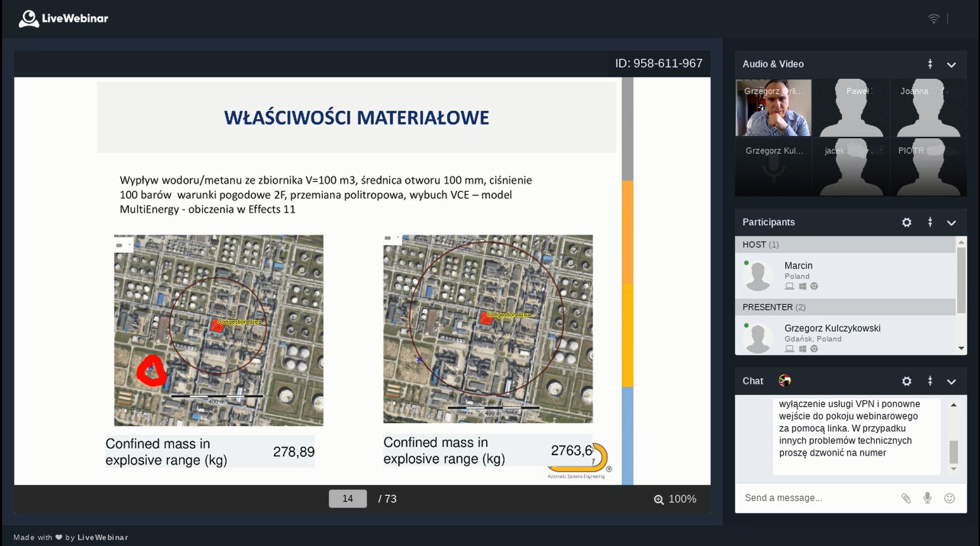Click the attach file paperclip icon

click(x=905, y=498)
